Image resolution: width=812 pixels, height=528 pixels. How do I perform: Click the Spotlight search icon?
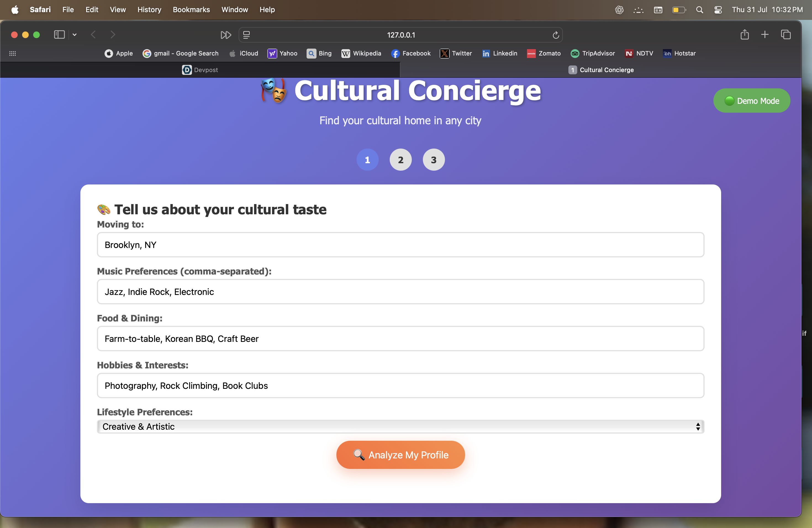point(699,10)
